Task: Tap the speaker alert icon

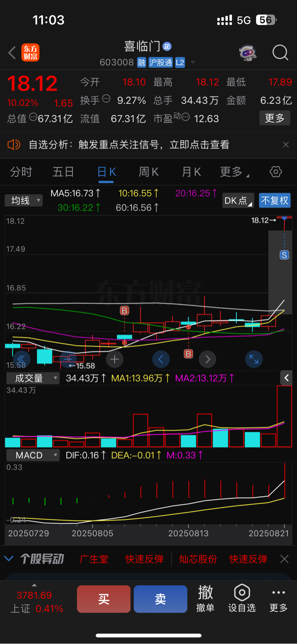Action: (x=14, y=145)
